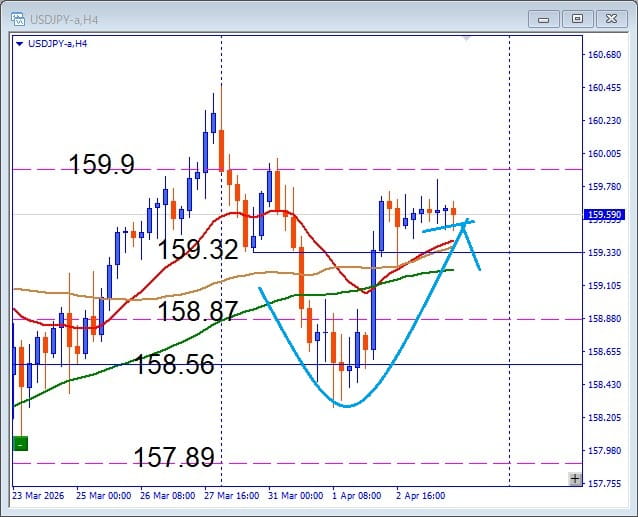The image size is (638, 517).
Task: Click the green trade marker box
Action: click(20, 443)
